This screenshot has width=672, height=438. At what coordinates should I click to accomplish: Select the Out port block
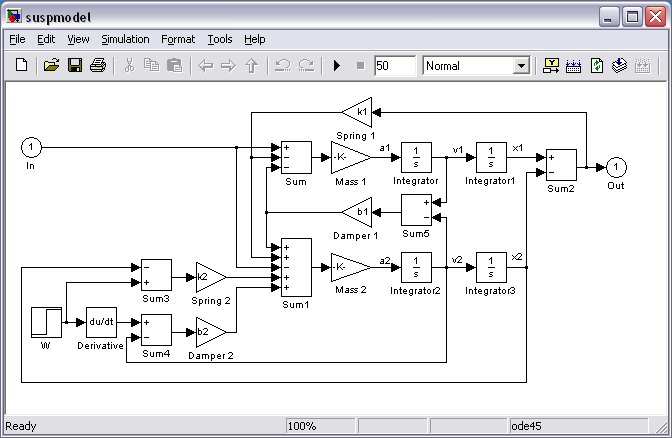click(x=617, y=167)
